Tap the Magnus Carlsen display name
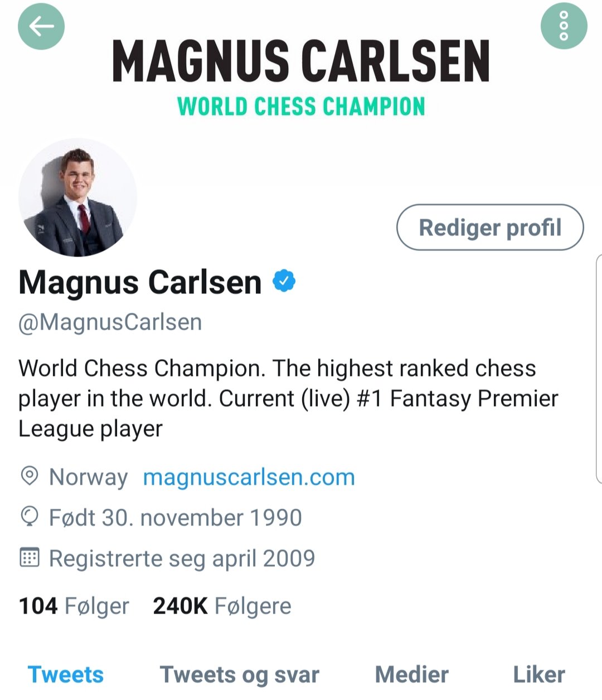 [140, 282]
